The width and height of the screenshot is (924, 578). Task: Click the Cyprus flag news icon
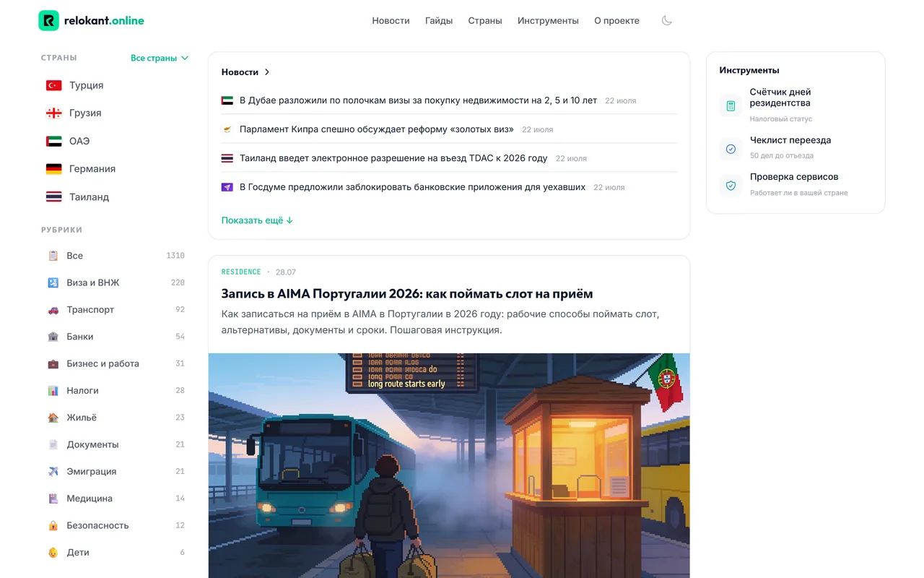tap(227, 129)
